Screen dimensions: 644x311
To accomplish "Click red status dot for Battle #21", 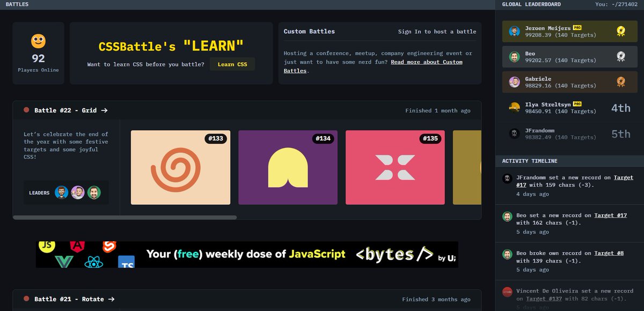I will coord(26,299).
